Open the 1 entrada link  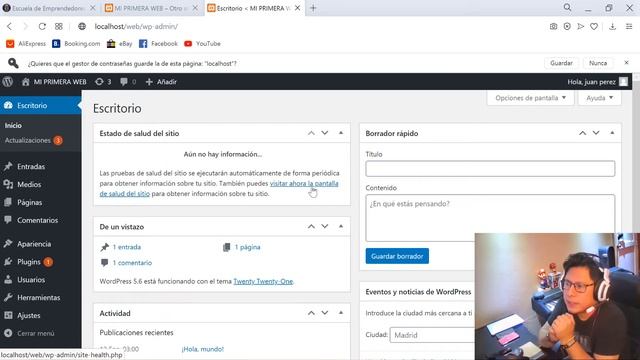[x=127, y=247]
